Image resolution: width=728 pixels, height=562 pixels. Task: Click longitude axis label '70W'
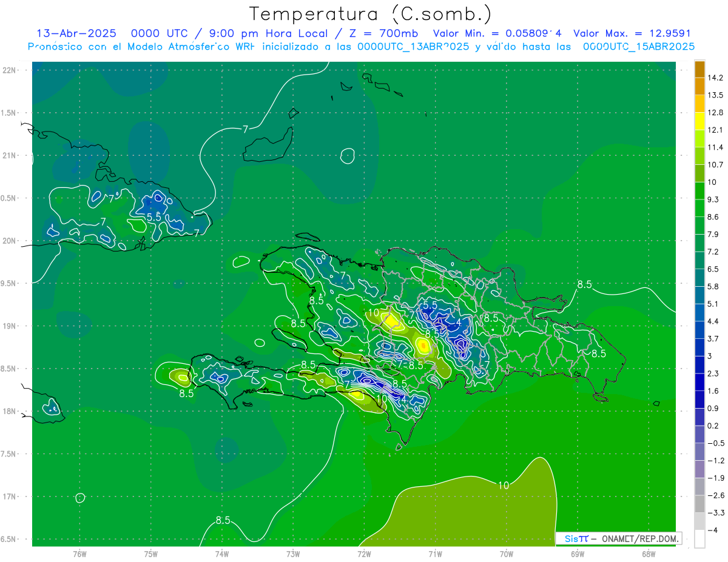pos(507,554)
